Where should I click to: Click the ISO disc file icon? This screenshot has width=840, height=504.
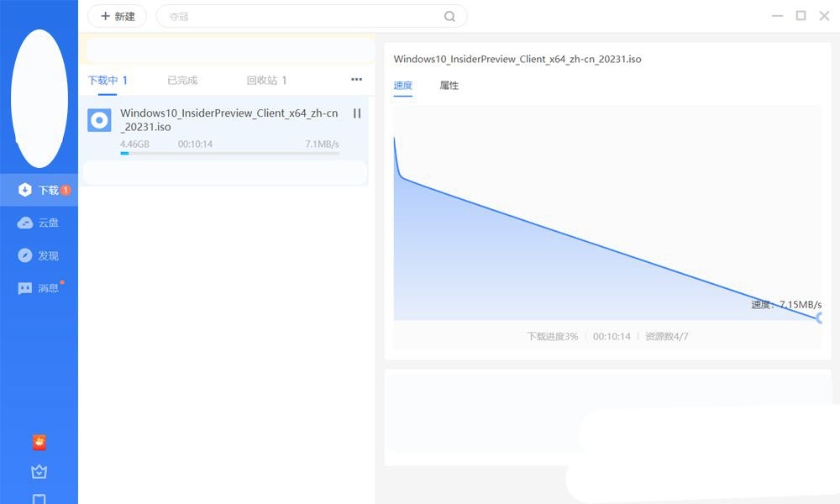click(99, 120)
